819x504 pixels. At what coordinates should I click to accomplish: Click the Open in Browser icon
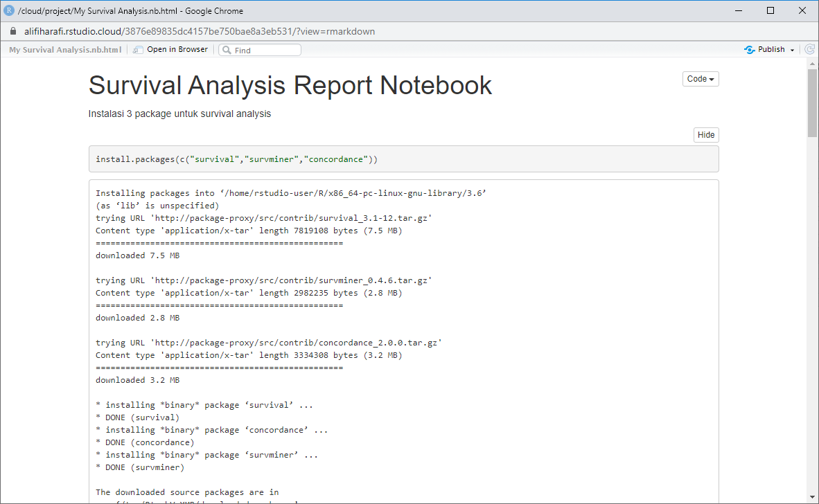tap(138, 50)
